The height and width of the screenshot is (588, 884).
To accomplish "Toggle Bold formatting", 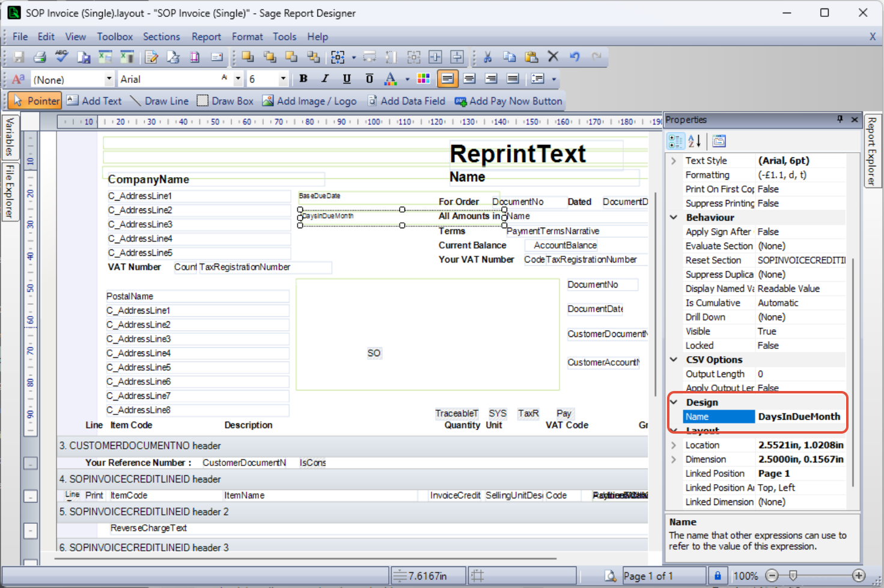I will click(303, 79).
